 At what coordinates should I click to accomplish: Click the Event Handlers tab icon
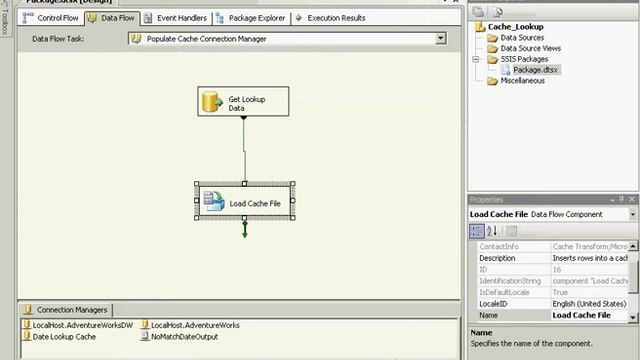click(x=148, y=18)
